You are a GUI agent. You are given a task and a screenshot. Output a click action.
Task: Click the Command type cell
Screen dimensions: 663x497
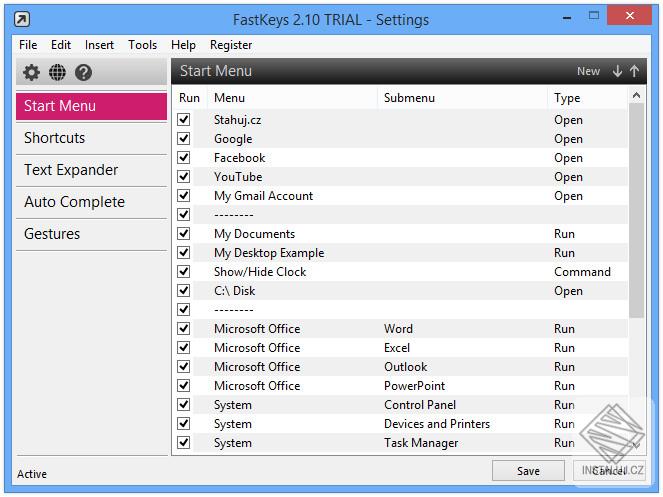[x=582, y=272]
